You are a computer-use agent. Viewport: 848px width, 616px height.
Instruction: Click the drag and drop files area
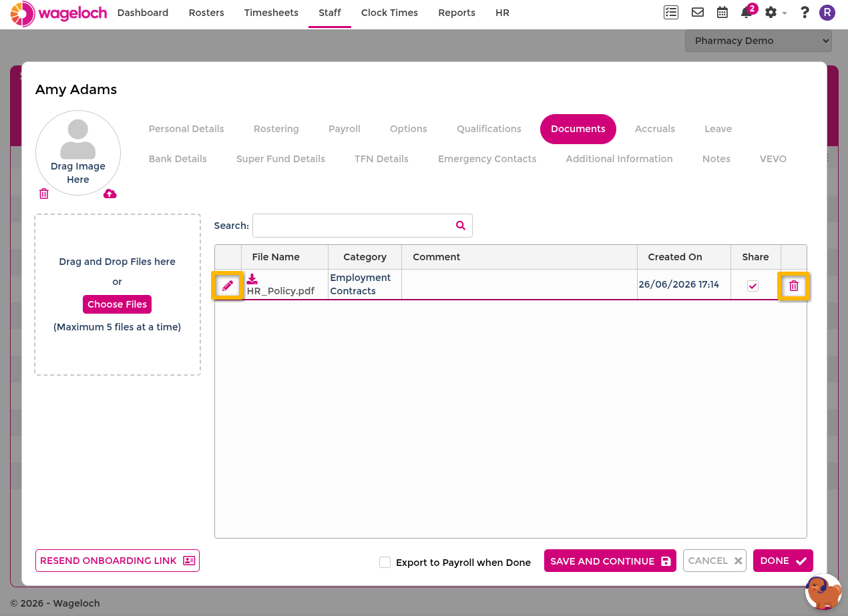[118, 294]
